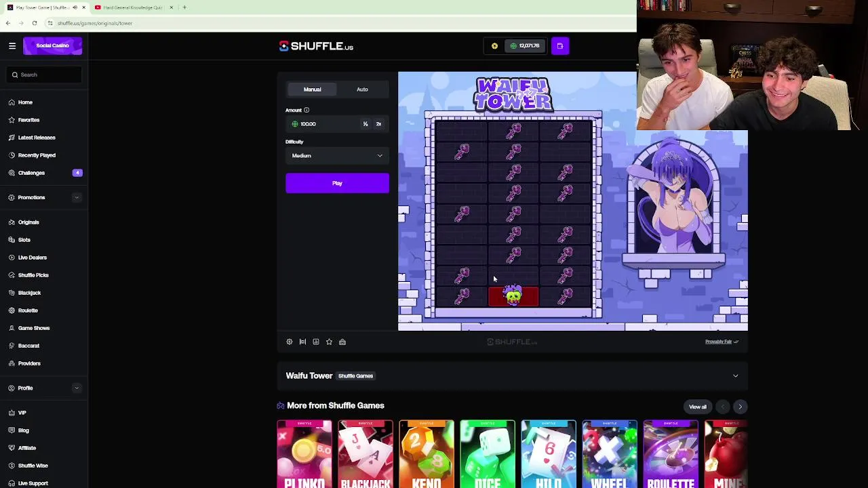868x488 pixels.
Task: Open the hamburger sidebar menu
Action: pyautogui.click(x=12, y=46)
